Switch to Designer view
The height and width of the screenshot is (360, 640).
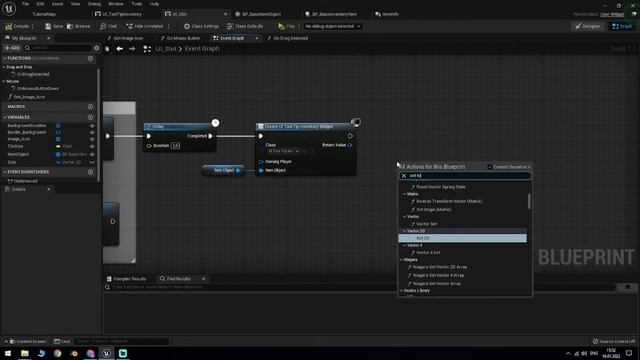point(588,26)
